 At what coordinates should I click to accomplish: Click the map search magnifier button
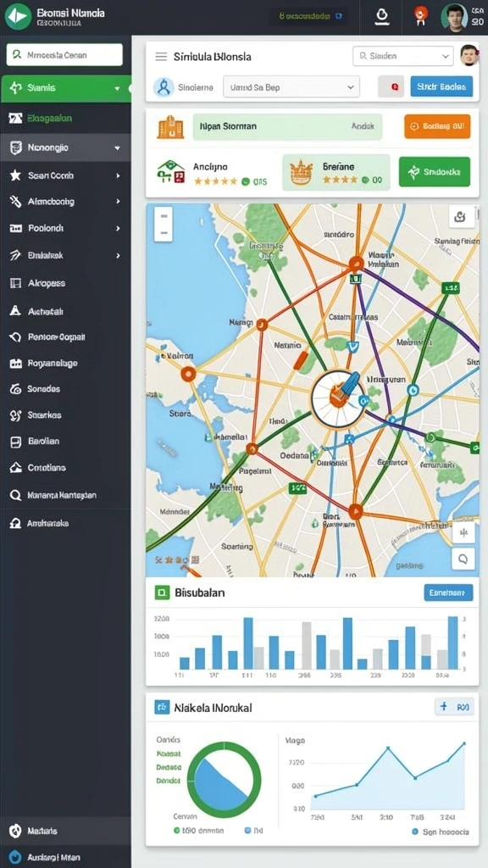(463, 559)
